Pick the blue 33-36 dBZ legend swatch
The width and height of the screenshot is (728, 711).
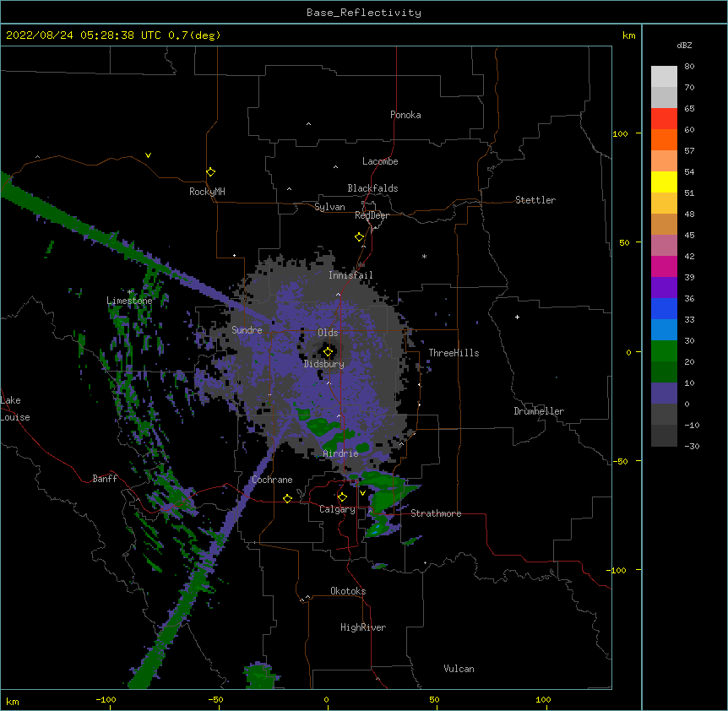tap(664, 308)
